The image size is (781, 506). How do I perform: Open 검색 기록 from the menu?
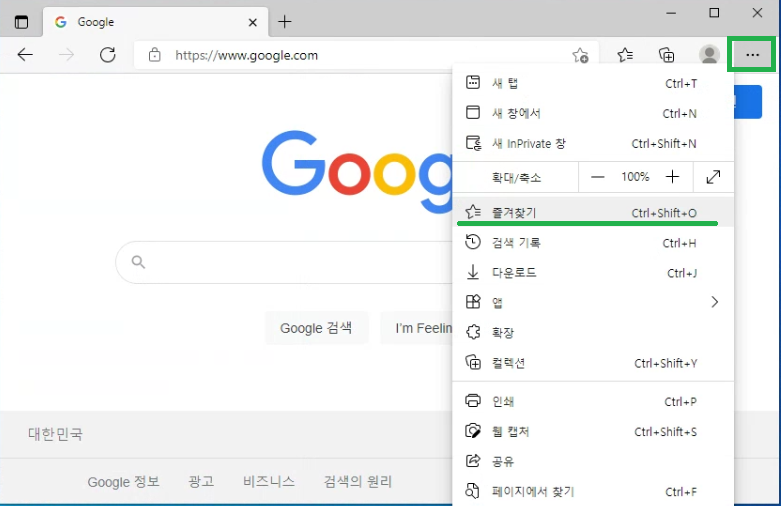tap(593, 243)
